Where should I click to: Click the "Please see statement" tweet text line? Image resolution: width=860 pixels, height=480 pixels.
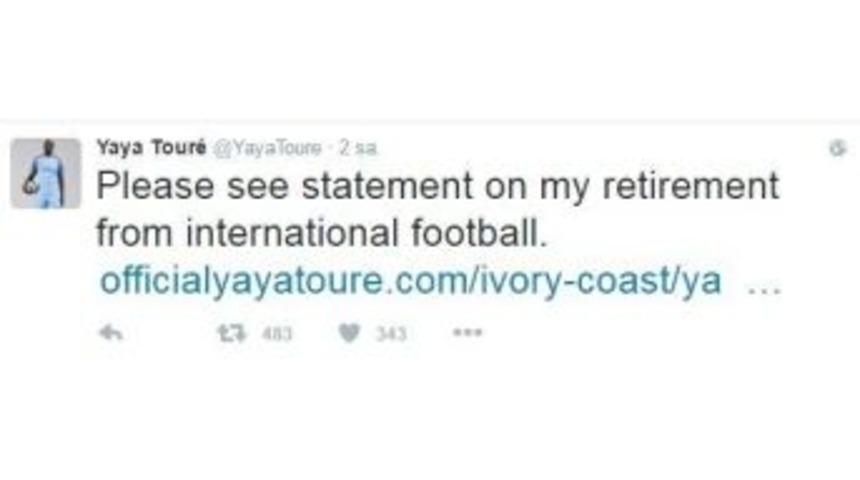(436, 187)
